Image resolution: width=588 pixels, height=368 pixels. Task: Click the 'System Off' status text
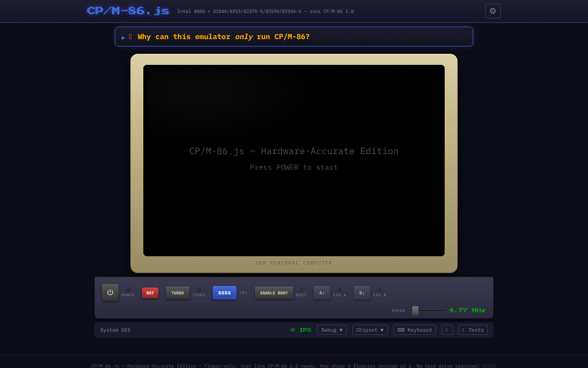[x=115, y=330]
